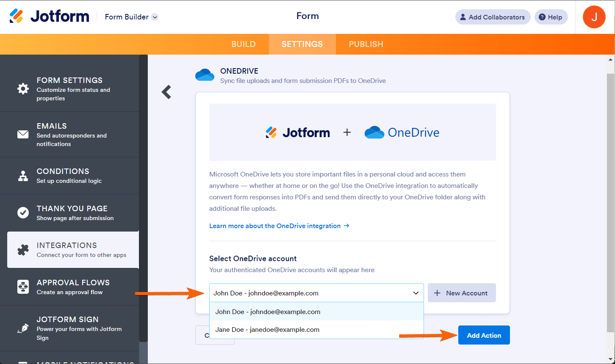Screen dimensions: 615x364
Task: Click the Emails envelope icon
Action: [23, 134]
